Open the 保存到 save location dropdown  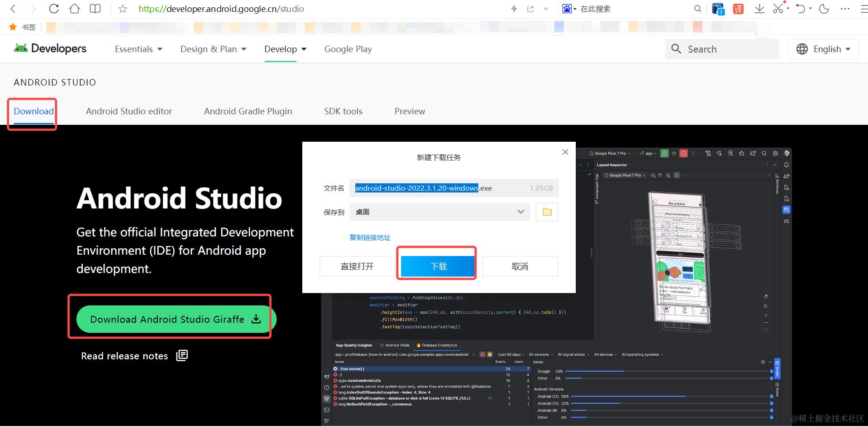tap(439, 212)
